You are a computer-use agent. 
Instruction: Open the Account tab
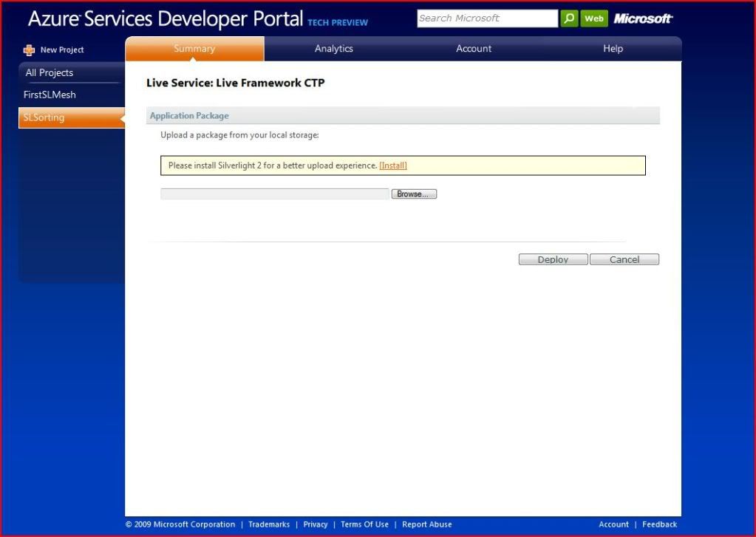tap(474, 49)
